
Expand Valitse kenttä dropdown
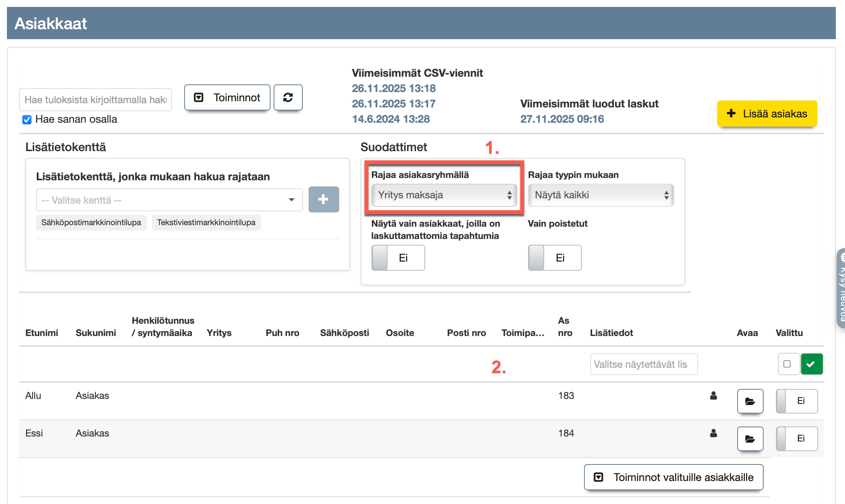click(169, 200)
